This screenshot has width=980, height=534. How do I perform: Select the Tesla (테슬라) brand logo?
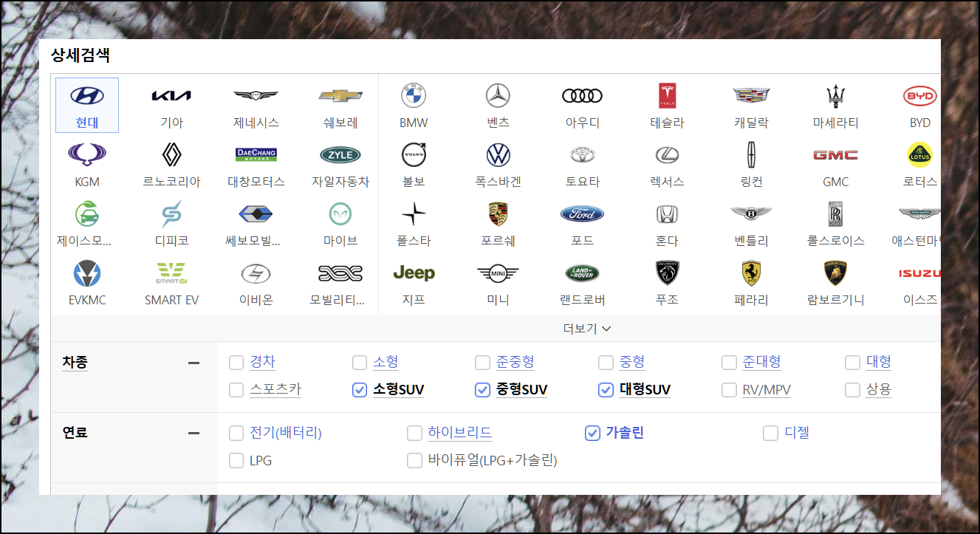tap(667, 95)
